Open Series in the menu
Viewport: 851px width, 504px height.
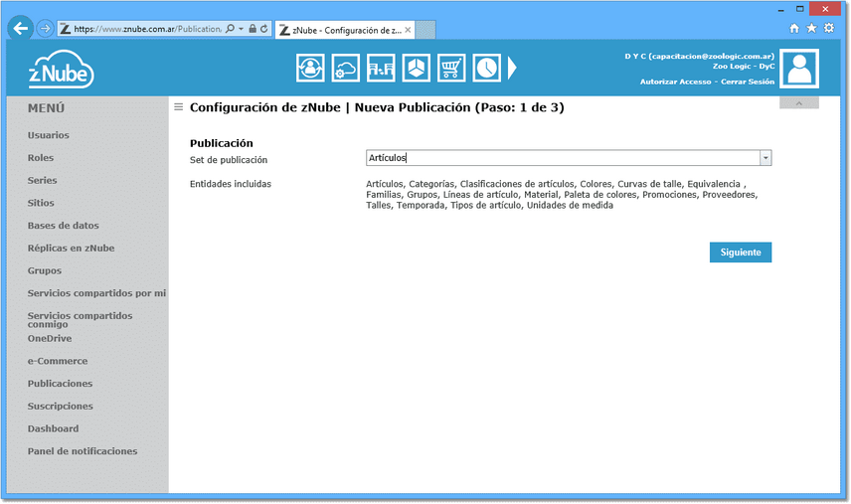point(43,180)
